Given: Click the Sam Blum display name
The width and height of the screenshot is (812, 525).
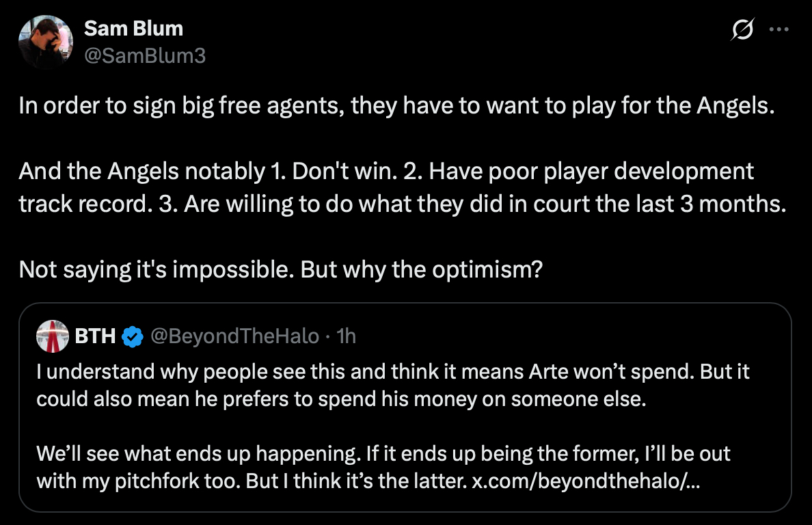Looking at the screenshot, I should [x=133, y=29].
